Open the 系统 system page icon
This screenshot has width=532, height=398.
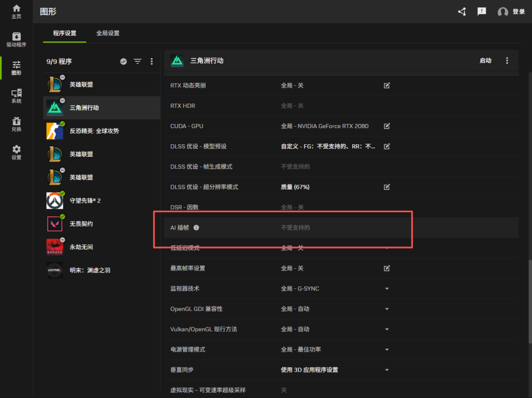(x=17, y=96)
